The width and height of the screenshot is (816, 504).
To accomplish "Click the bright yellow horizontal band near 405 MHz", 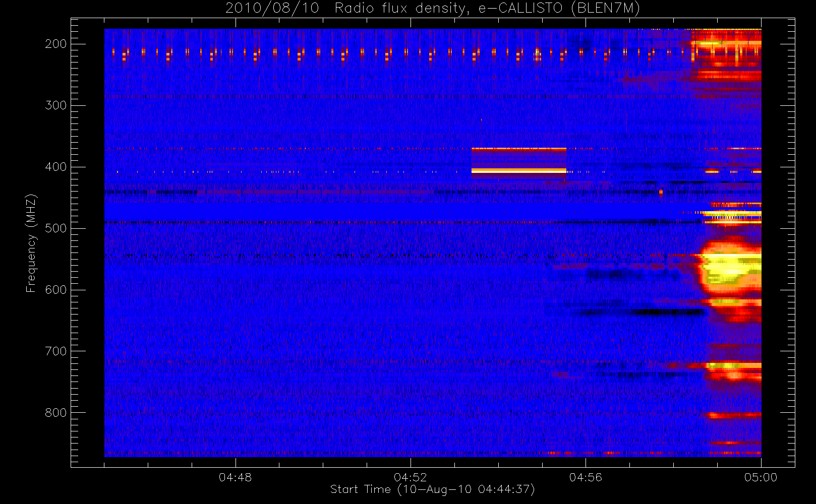I will pyautogui.click(x=519, y=171).
